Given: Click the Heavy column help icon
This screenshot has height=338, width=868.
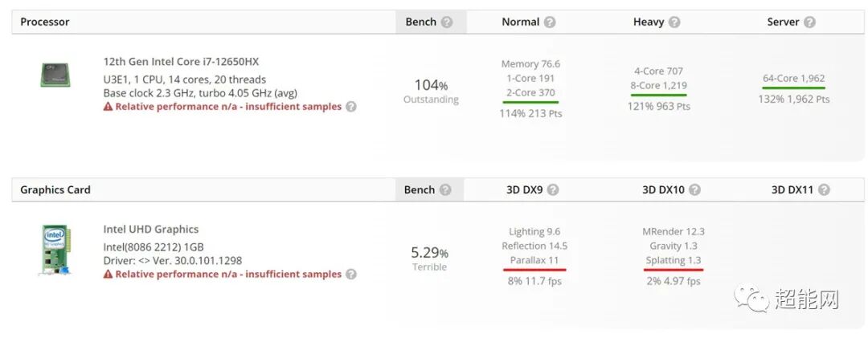Looking at the screenshot, I should pyautogui.click(x=674, y=22).
